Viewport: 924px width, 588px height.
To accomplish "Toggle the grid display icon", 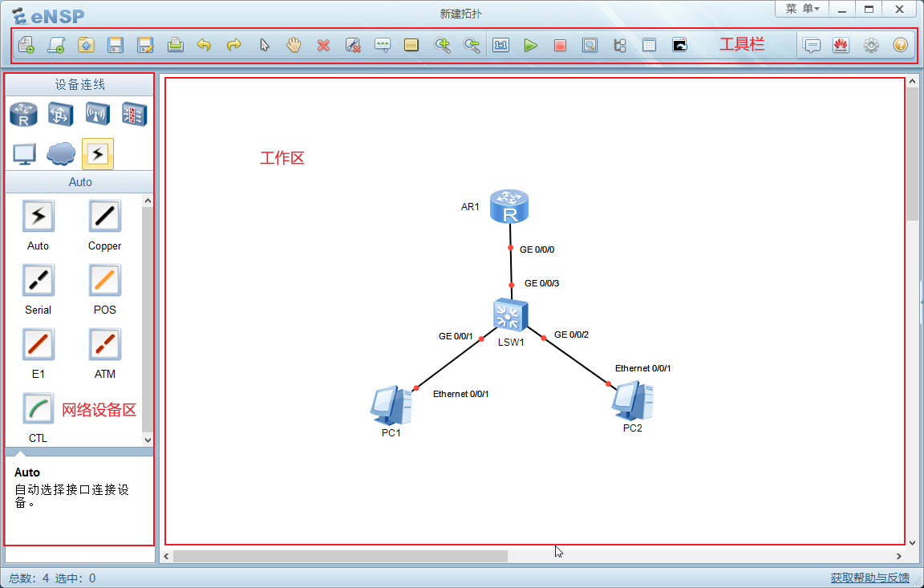I will pos(650,45).
